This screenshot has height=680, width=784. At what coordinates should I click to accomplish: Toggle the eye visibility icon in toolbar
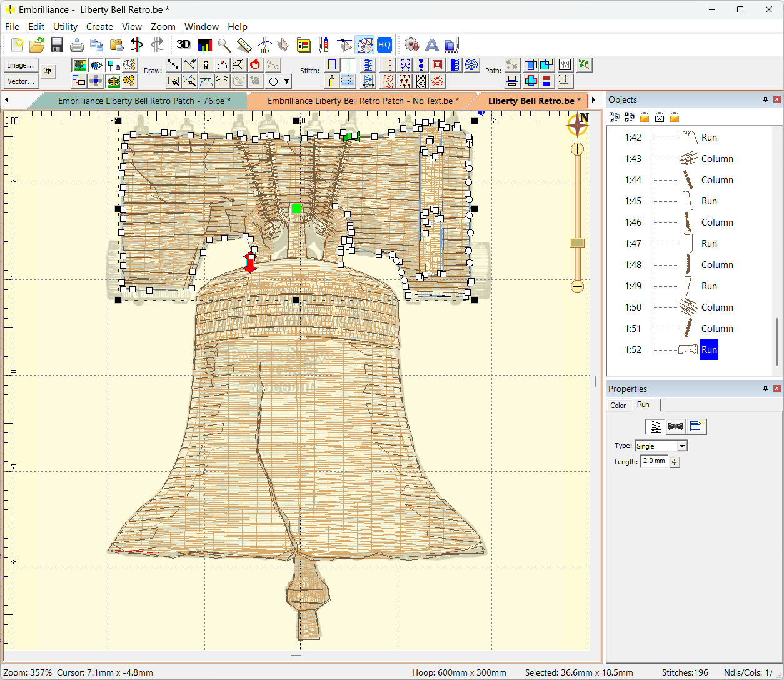tap(96, 64)
